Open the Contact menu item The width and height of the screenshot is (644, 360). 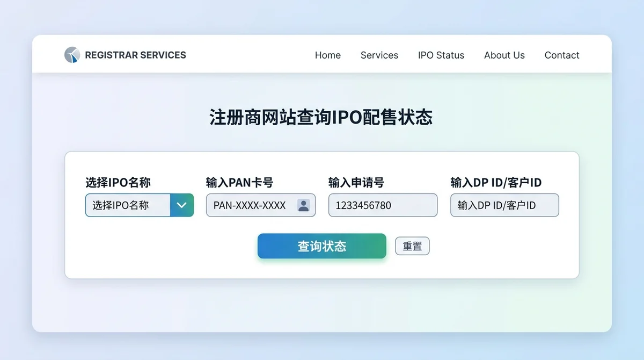click(562, 55)
